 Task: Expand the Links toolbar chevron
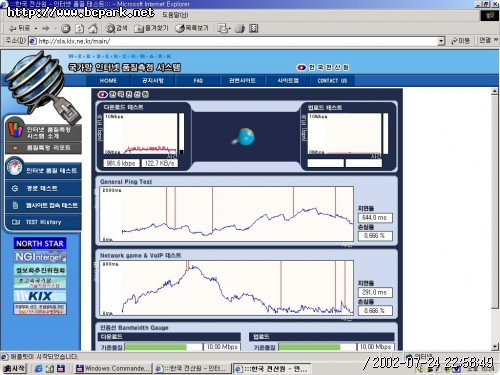[x=496, y=40]
